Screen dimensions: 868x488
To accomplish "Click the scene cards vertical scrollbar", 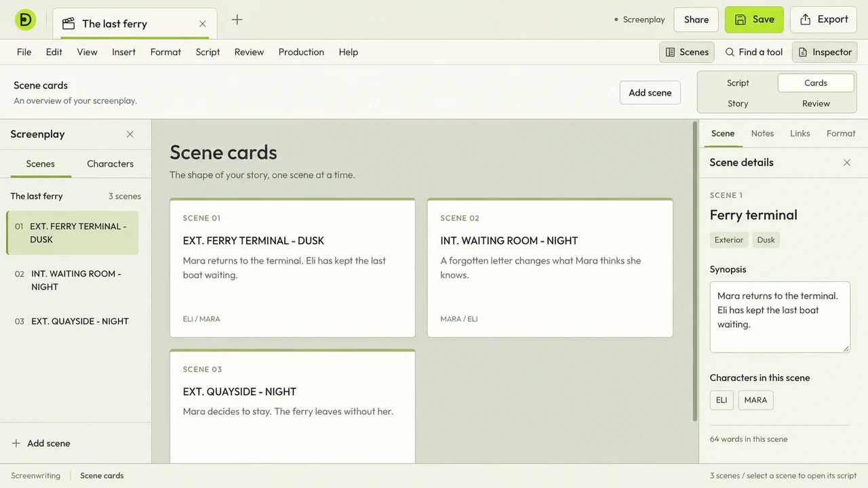I will coord(694,271).
